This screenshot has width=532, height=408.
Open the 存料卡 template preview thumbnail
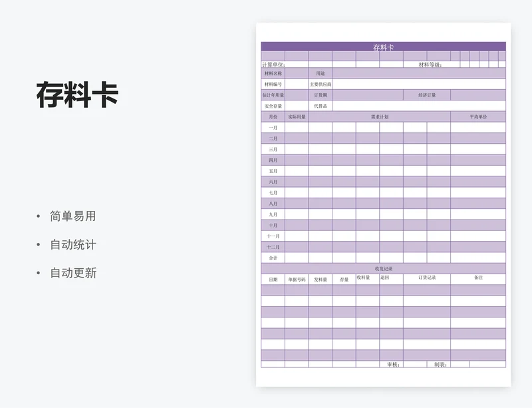(x=384, y=204)
